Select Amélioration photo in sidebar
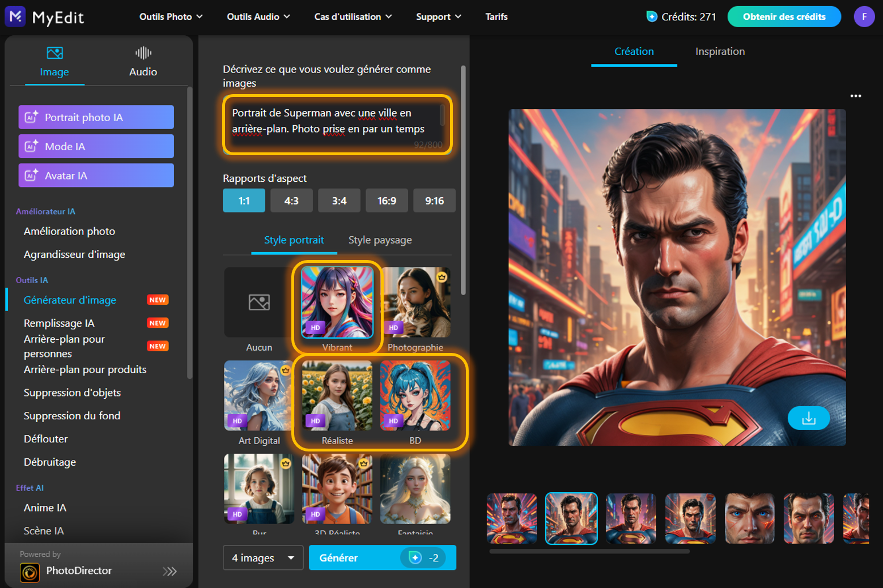Image resolution: width=883 pixels, height=588 pixels. point(69,231)
